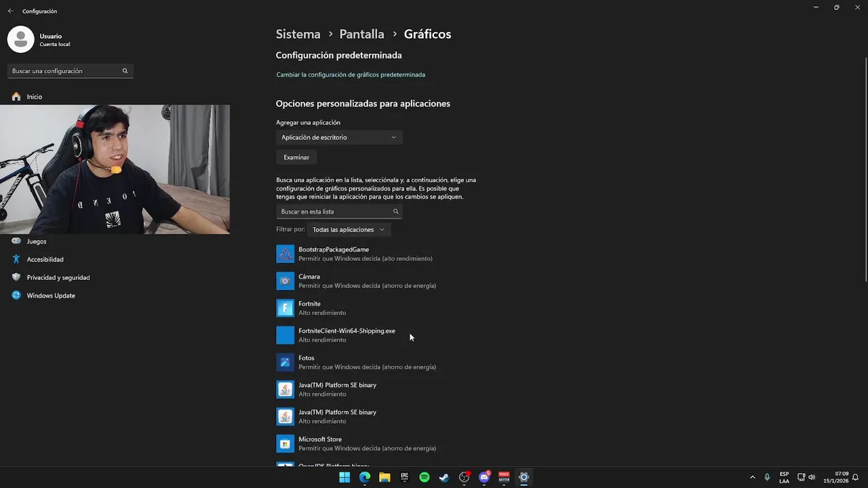Open the Usuario account profile picture
This screenshot has width=868, height=488.
(x=20, y=39)
